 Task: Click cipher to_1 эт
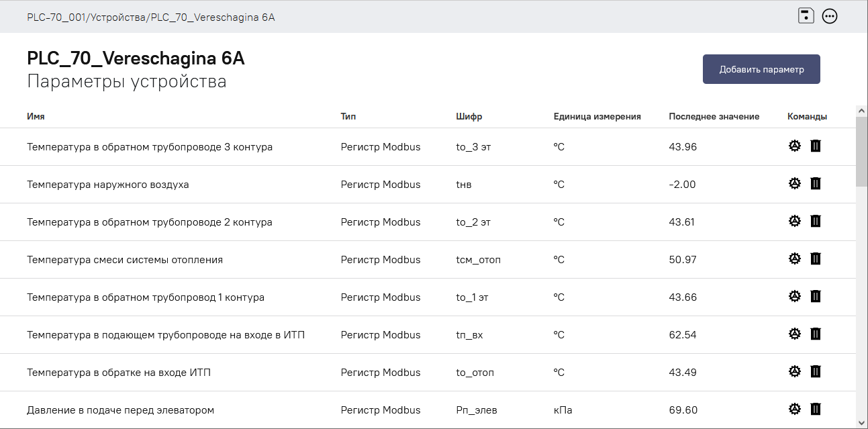coord(472,297)
